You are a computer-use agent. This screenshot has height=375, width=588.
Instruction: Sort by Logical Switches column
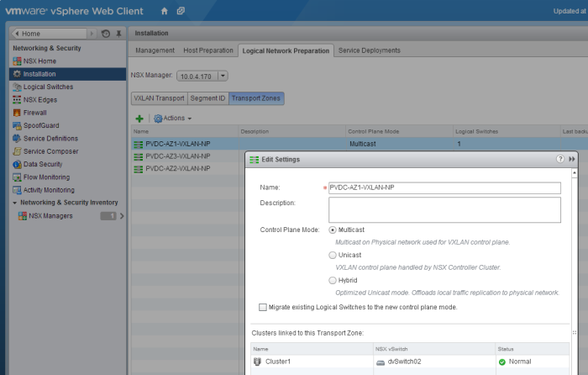507,131
